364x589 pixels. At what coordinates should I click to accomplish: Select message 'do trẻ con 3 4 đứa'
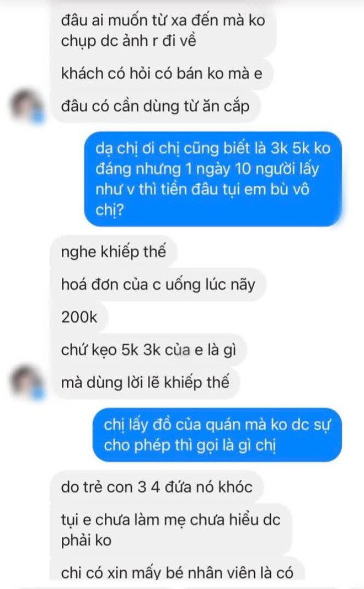tap(157, 487)
